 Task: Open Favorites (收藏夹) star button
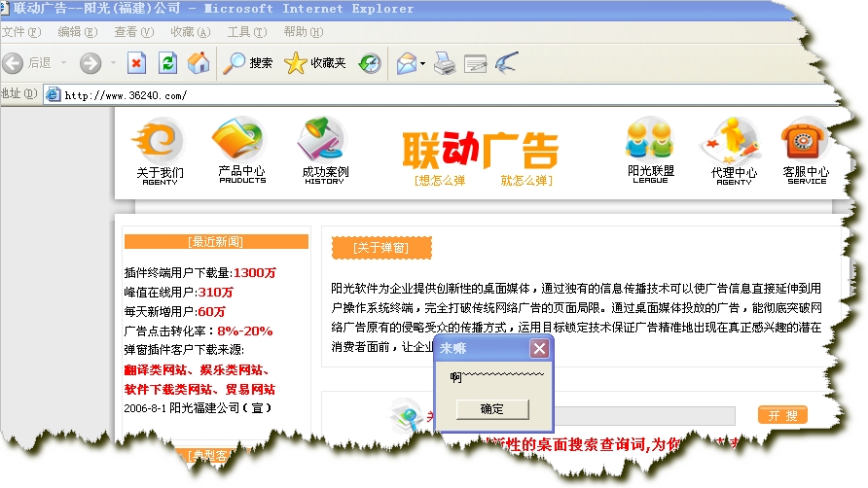click(x=314, y=63)
